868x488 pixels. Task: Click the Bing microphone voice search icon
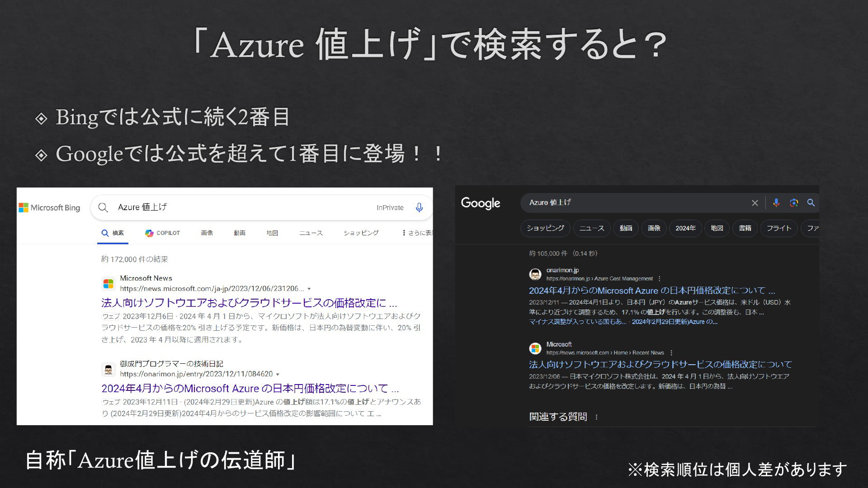click(419, 207)
